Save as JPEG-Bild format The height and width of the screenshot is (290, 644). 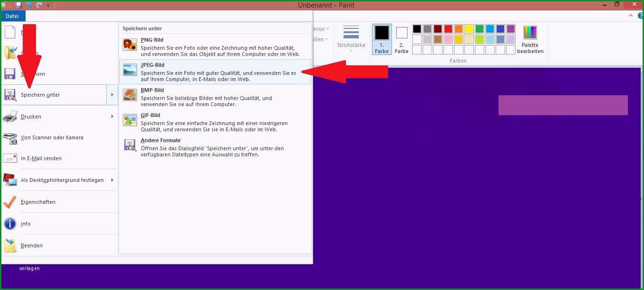(215, 72)
